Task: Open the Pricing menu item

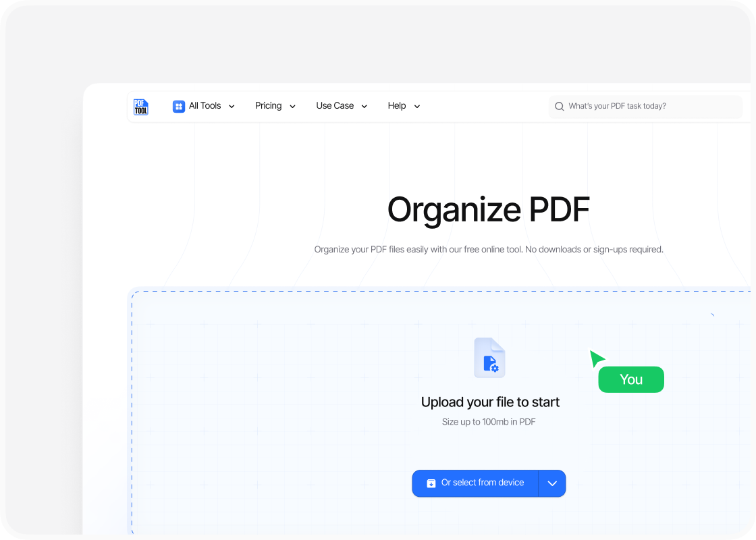Action: point(268,106)
